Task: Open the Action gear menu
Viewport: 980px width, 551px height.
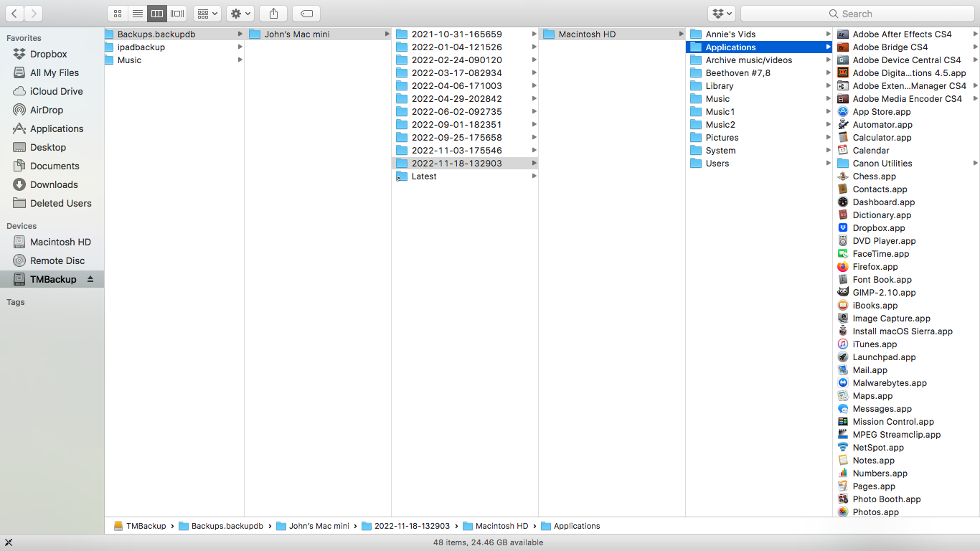Action: tap(240, 14)
